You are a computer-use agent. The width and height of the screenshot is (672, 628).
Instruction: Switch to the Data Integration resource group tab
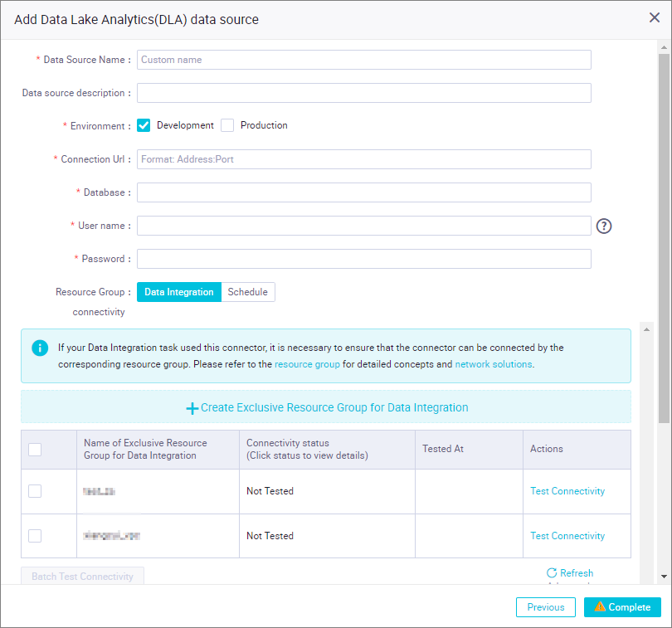(179, 292)
